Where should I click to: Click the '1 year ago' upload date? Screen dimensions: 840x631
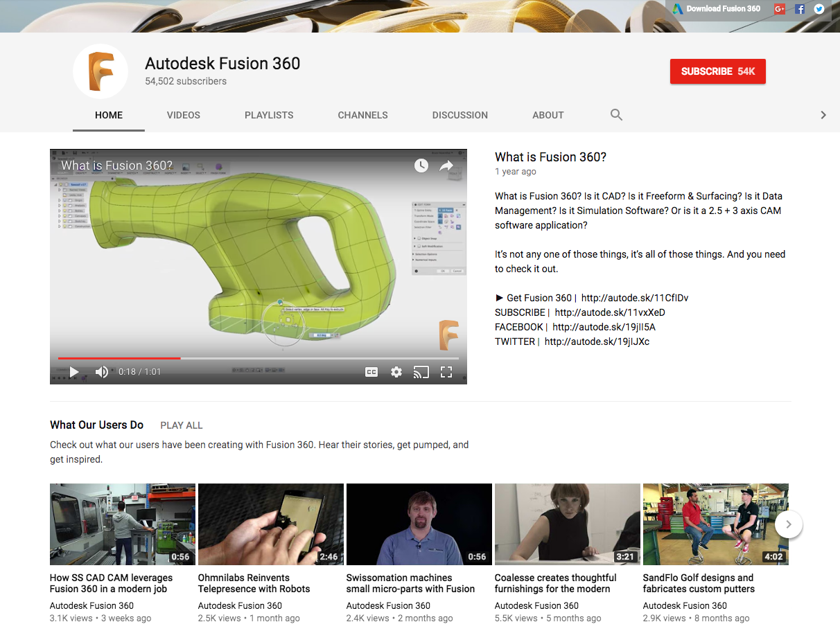click(x=516, y=172)
